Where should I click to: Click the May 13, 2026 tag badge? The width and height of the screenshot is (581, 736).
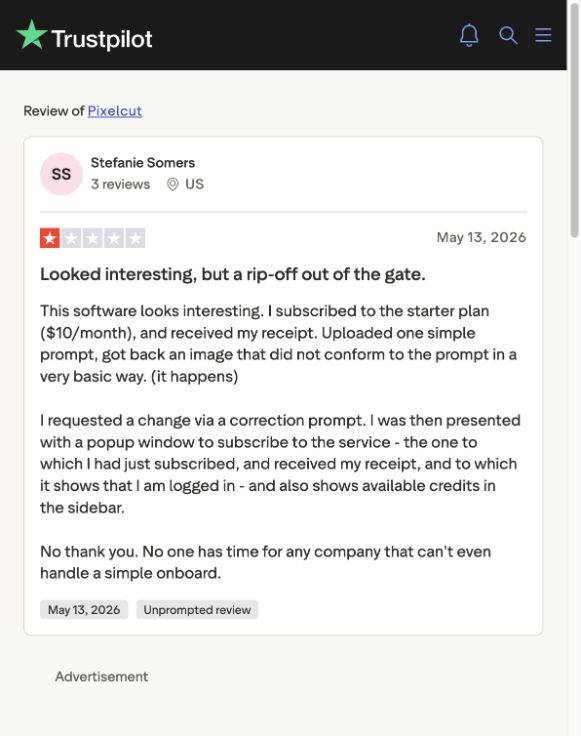pyautogui.click(x=84, y=609)
